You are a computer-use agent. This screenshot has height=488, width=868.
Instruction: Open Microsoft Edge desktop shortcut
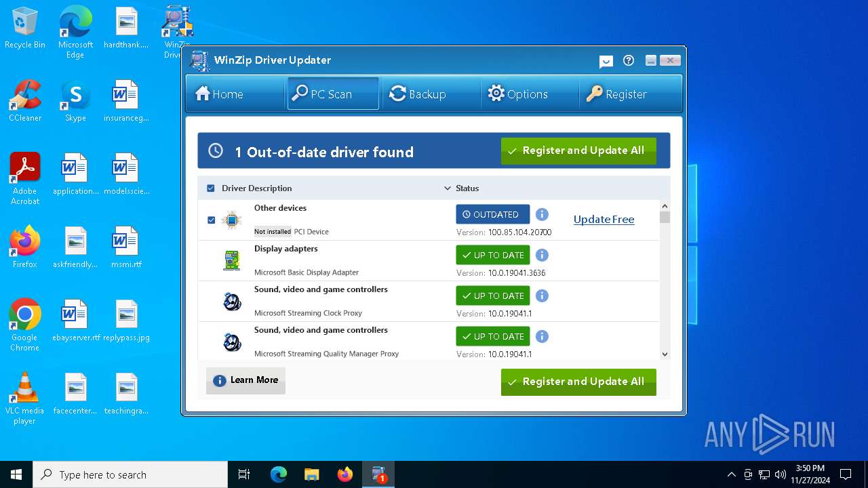(75, 33)
